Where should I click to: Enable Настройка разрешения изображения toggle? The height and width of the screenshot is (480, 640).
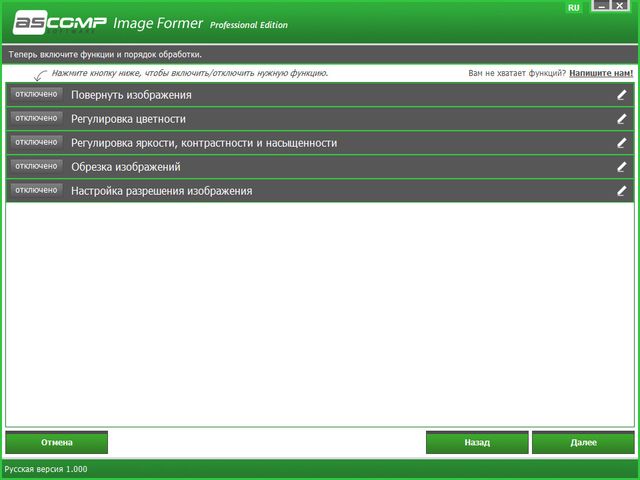pos(36,189)
